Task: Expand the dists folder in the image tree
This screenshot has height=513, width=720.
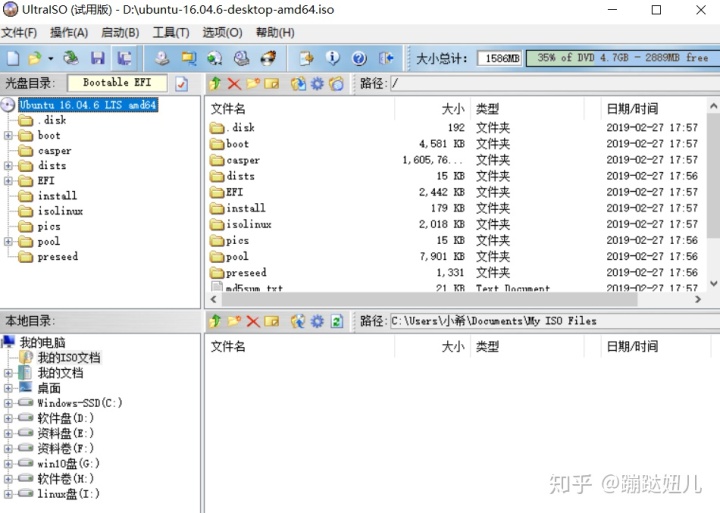Action: (8, 165)
